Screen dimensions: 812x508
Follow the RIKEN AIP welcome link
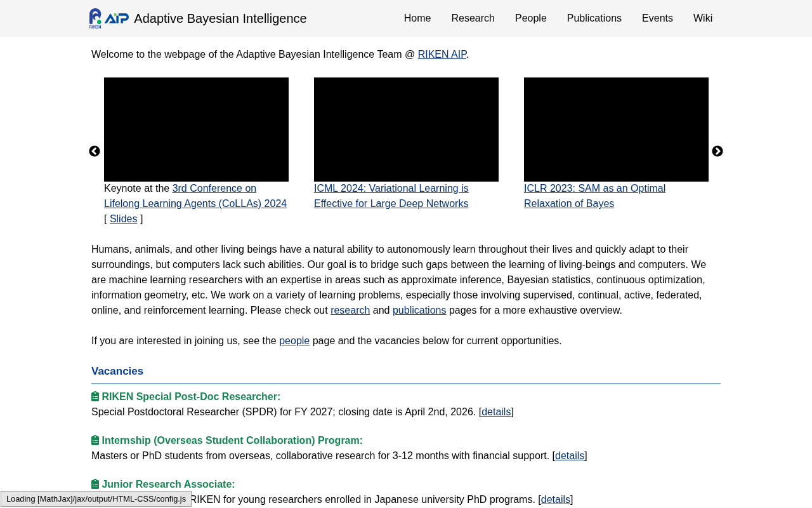click(x=442, y=55)
